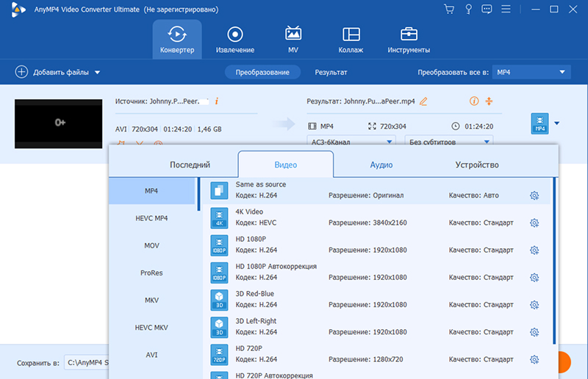Switch to the Извлечение tab

tap(234, 40)
